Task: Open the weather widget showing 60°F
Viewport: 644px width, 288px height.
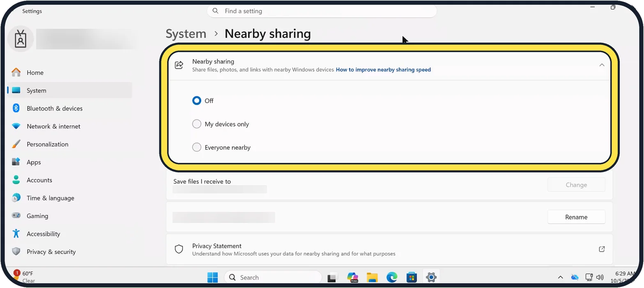Action: tap(25, 277)
